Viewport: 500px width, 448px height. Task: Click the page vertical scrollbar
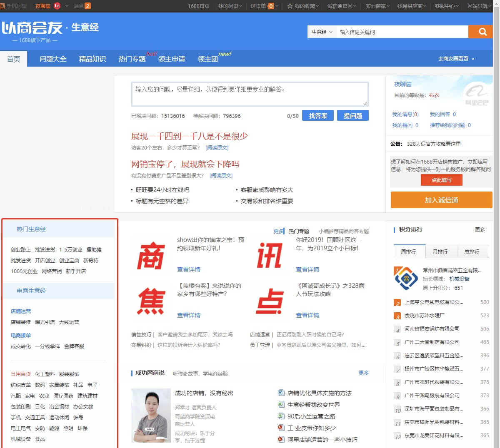pos(497,224)
